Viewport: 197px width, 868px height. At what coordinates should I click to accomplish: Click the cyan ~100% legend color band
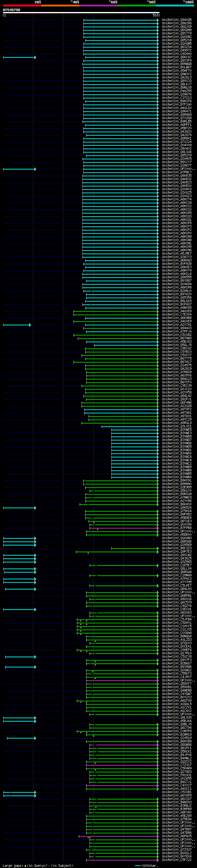[x=175, y=6]
